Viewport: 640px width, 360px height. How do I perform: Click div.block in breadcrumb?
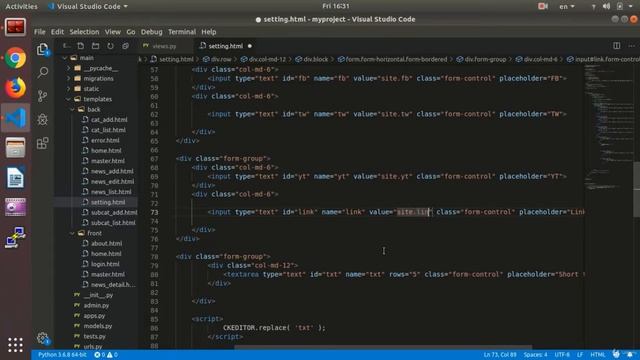coord(315,59)
